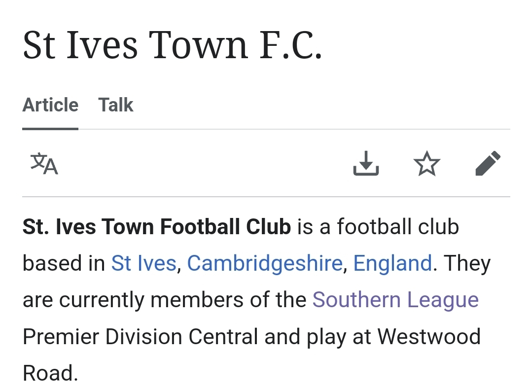
Task: Visit the England link
Action: (x=392, y=263)
